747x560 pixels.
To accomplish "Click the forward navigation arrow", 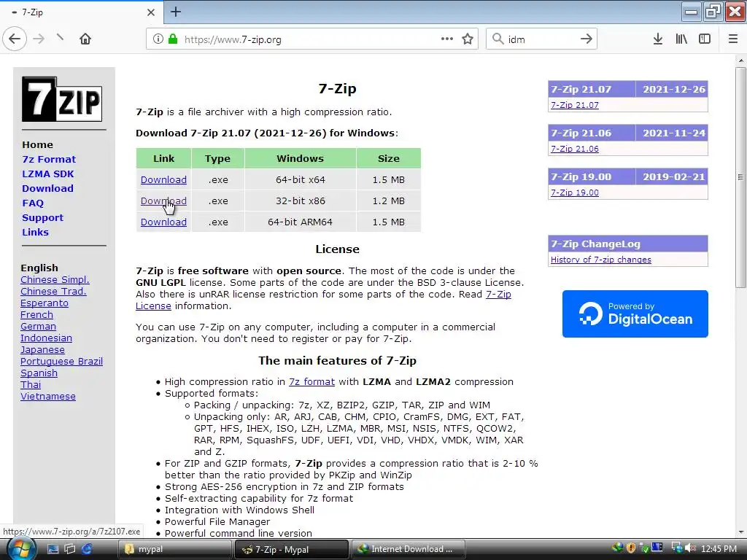I will click(39, 39).
